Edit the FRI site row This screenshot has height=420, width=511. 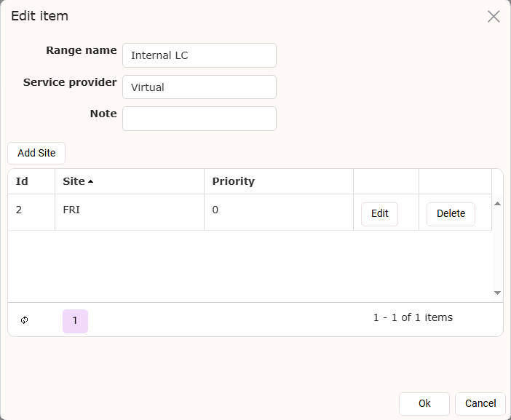[379, 214]
